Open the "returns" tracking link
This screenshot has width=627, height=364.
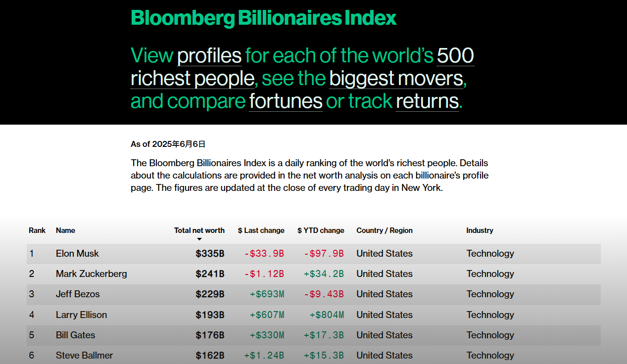pyautogui.click(x=427, y=101)
